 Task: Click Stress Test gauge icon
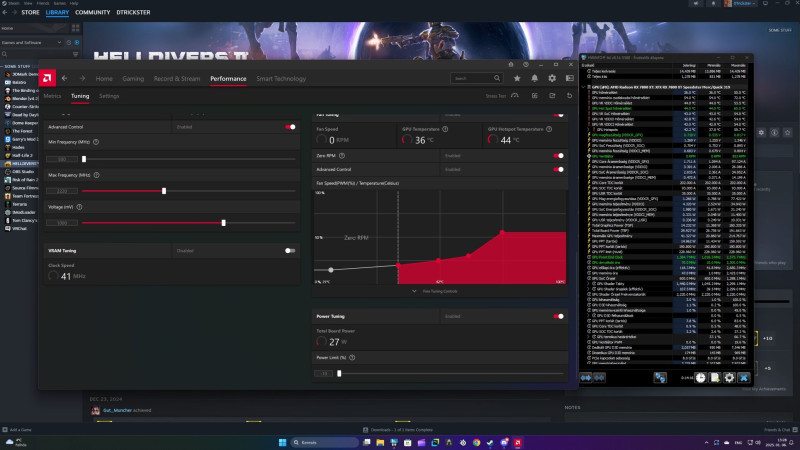515,95
